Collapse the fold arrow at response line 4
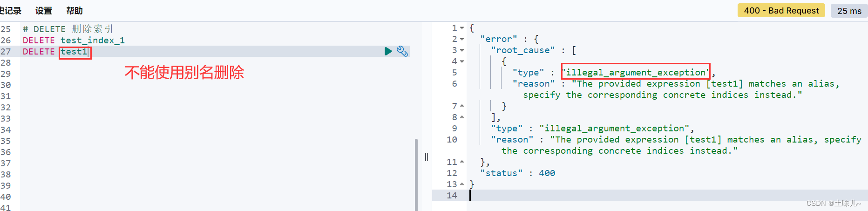The height and width of the screenshot is (211, 868). (462, 61)
